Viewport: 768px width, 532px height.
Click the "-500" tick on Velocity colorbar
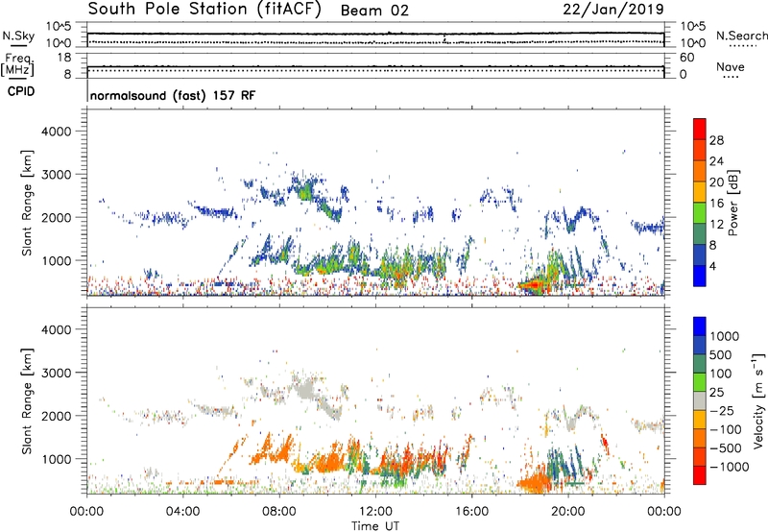(726, 448)
